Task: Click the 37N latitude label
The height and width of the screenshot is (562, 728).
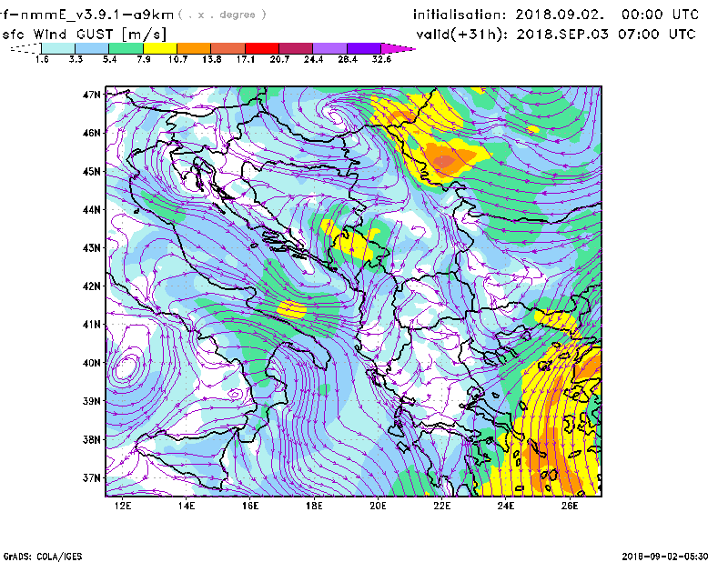Action: [92, 477]
